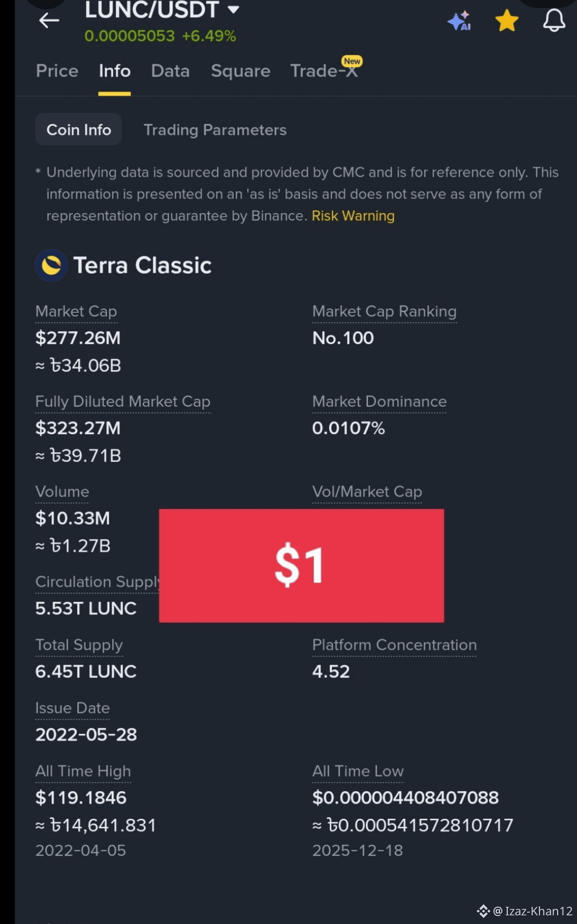Switch to Trading Parameters
Viewport: 577px width, 924px height.
click(x=215, y=129)
